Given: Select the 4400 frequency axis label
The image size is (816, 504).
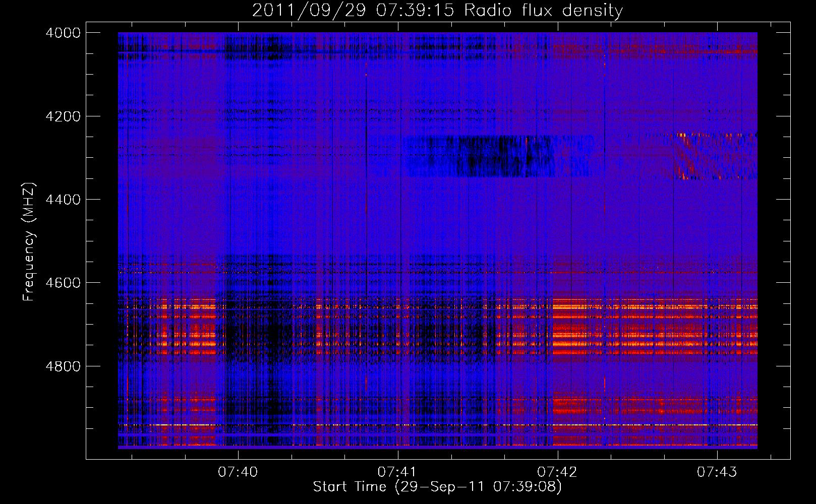Looking at the screenshot, I should (x=63, y=200).
